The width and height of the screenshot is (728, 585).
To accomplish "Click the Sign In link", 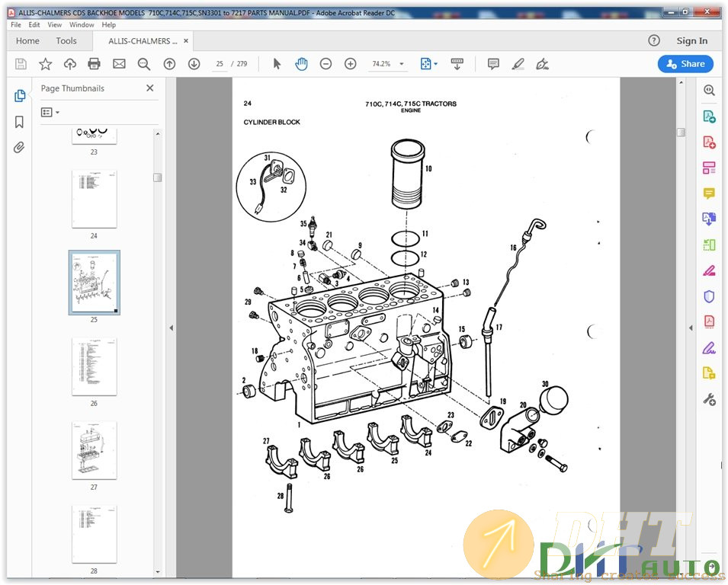I will tap(691, 41).
